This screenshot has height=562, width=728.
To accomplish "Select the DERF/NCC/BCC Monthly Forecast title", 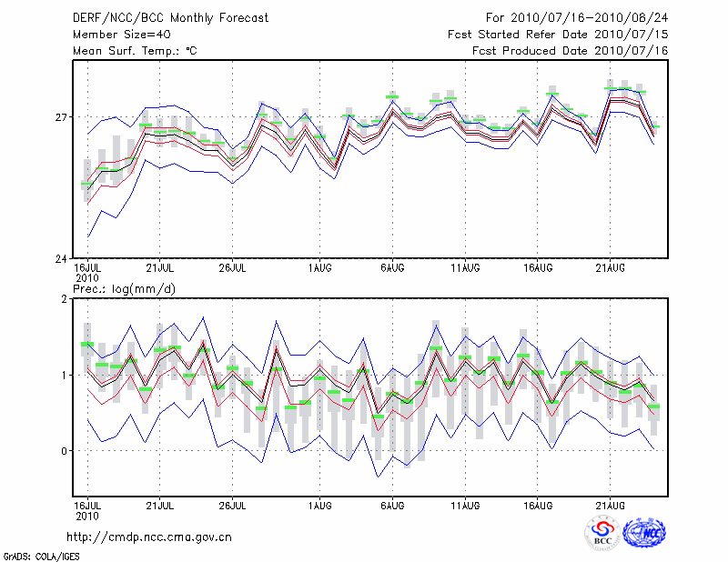I will pyautogui.click(x=170, y=18).
